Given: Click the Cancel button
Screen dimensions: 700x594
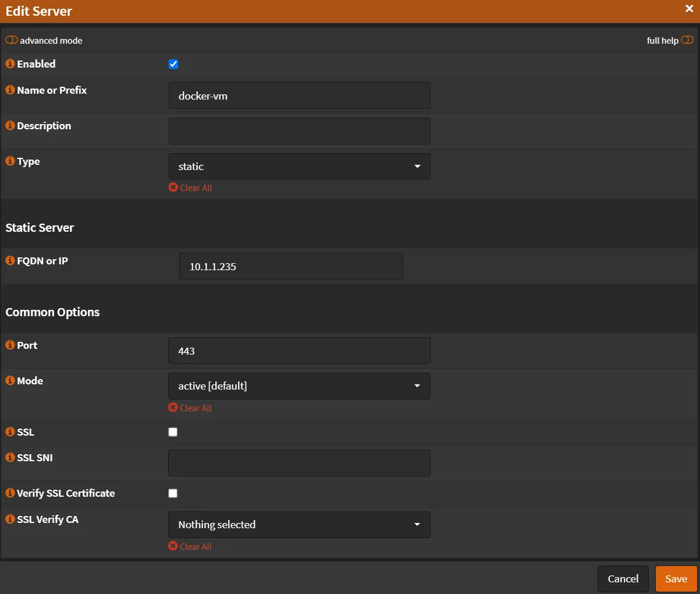Looking at the screenshot, I should (623, 579).
